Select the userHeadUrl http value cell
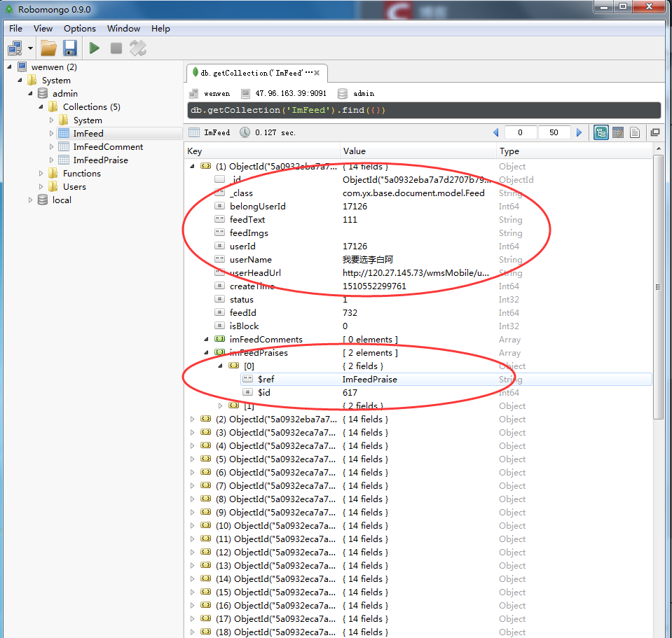672x638 pixels. (x=416, y=272)
